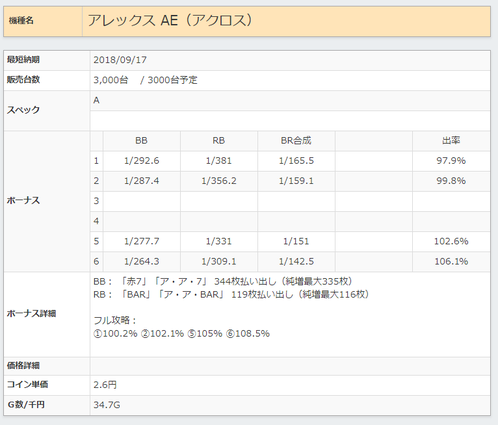
Task: Select BR合成 value 1/159.1
Action: (x=296, y=181)
